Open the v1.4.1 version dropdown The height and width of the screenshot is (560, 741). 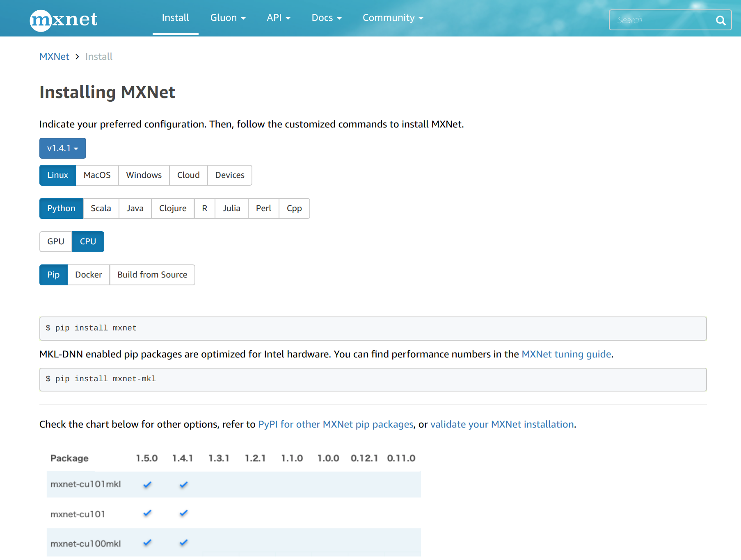tap(63, 148)
